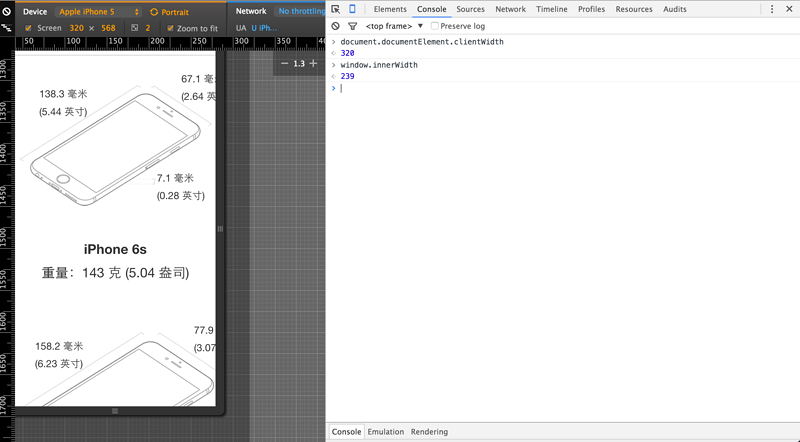
Task: Click the iPhone 6s heading in page
Action: pos(115,250)
